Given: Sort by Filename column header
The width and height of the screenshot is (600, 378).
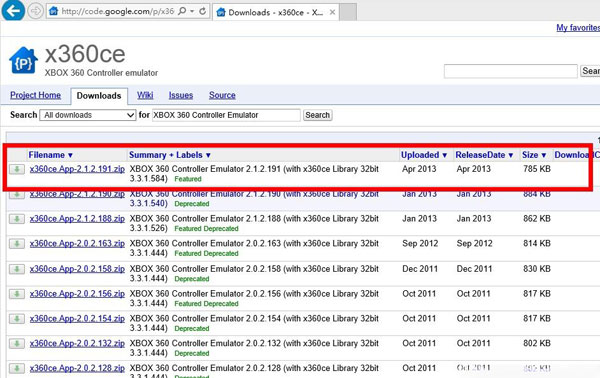Looking at the screenshot, I should [x=51, y=155].
